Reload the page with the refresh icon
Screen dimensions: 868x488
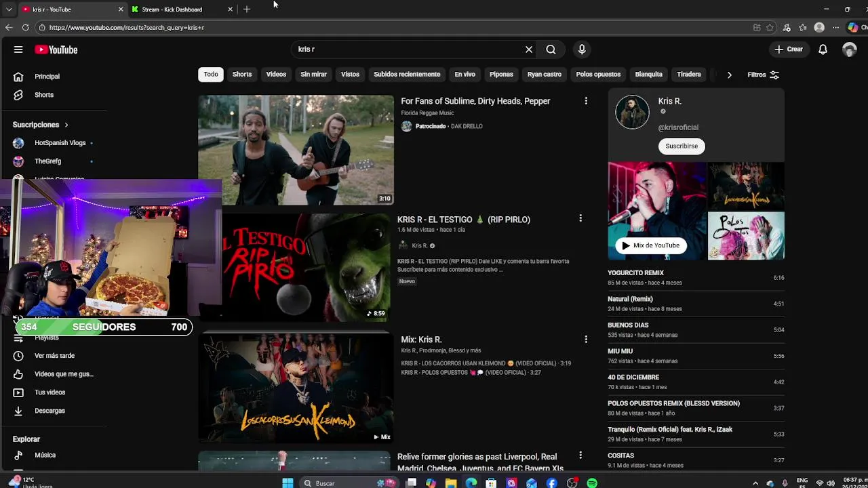(25, 27)
